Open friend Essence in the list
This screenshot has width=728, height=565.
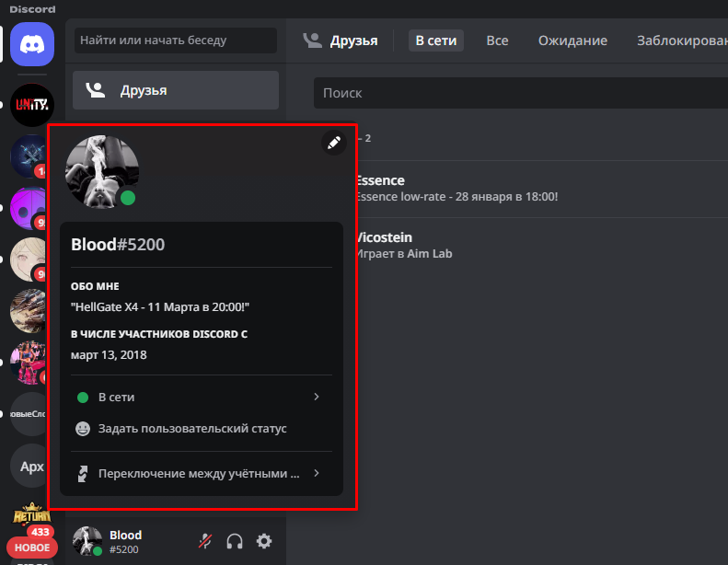[x=542, y=189]
